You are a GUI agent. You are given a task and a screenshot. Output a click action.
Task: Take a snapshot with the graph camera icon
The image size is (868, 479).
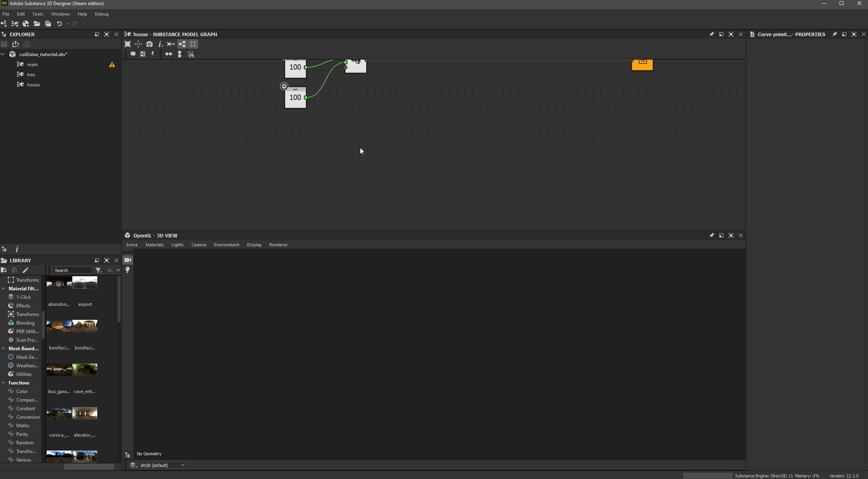[x=149, y=44]
